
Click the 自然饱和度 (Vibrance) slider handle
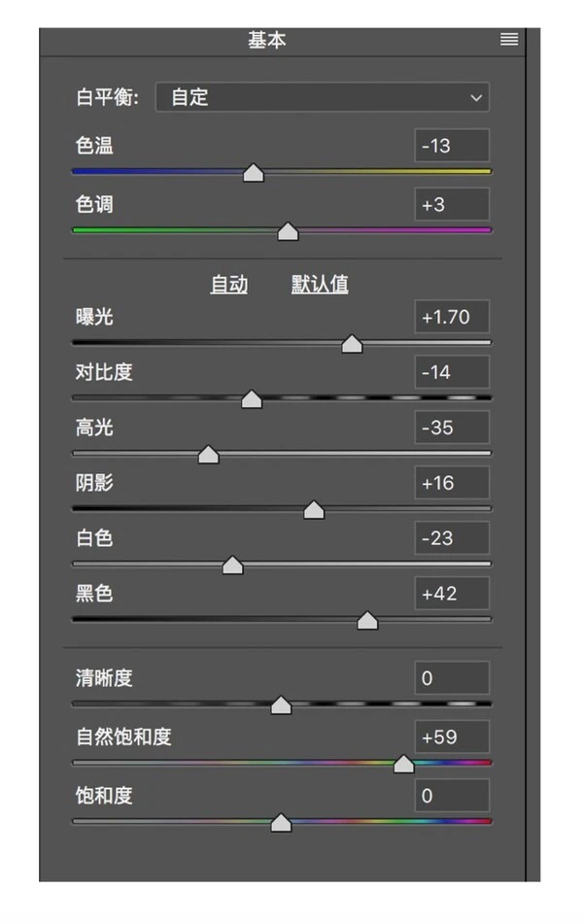(403, 764)
